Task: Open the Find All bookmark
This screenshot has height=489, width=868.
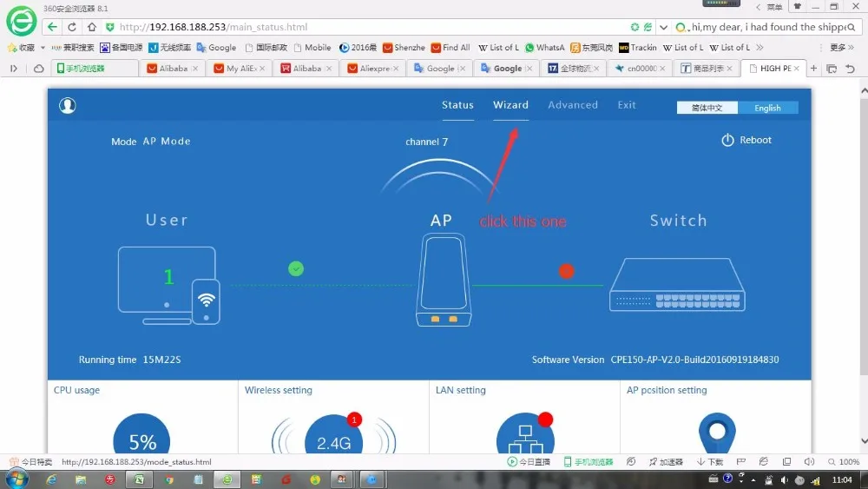Action: 450,48
